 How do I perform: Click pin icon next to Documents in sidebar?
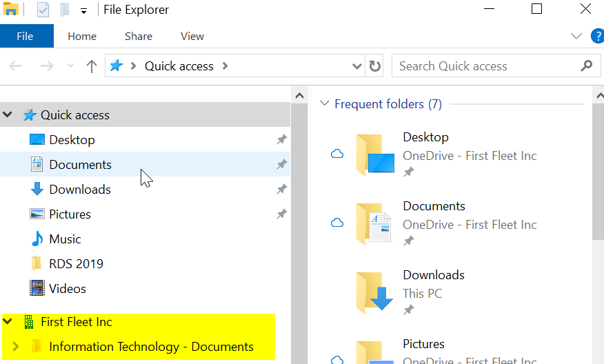click(x=281, y=164)
